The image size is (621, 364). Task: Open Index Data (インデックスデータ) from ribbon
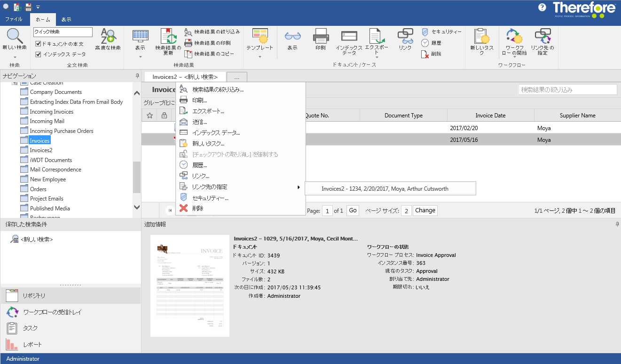pyautogui.click(x=349, y=41)
